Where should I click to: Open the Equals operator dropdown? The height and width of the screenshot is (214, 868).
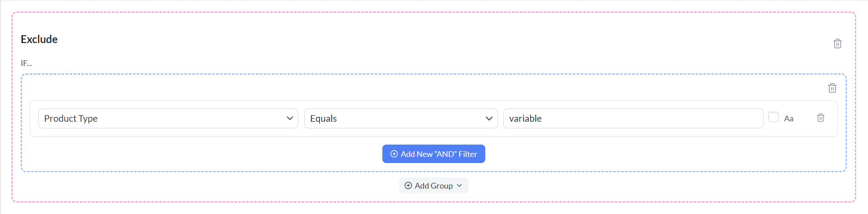tap(400, 119)
